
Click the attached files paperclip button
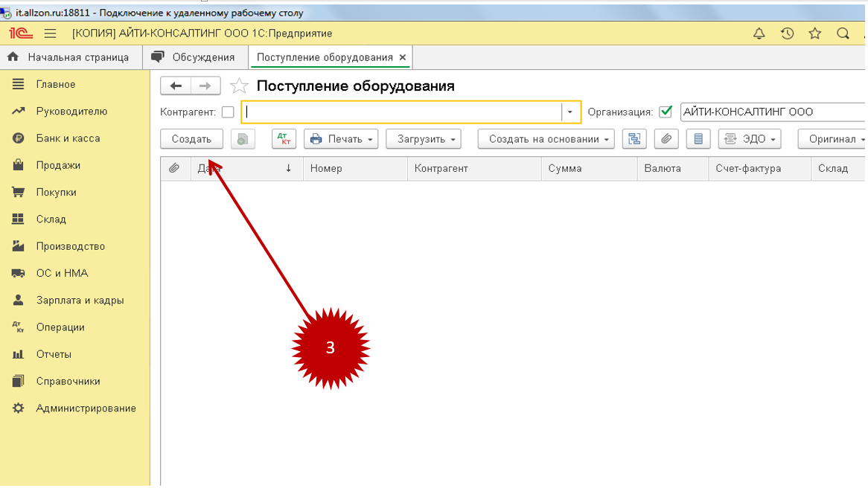666,139
